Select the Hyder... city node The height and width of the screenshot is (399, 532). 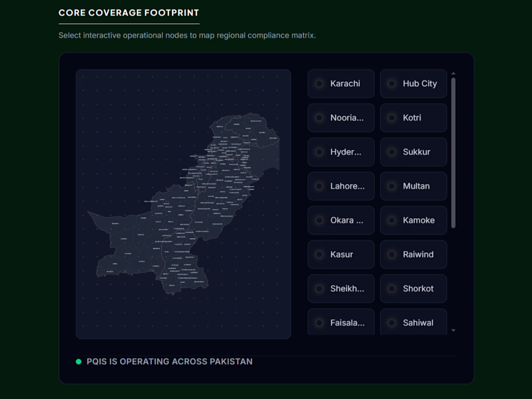[x=341, y=152]
